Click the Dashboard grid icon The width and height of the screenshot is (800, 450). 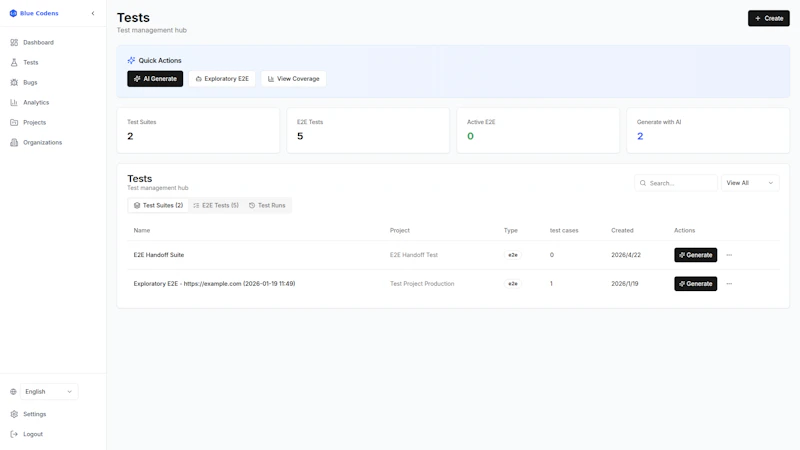pyautogui.click(x=14, y=42)
